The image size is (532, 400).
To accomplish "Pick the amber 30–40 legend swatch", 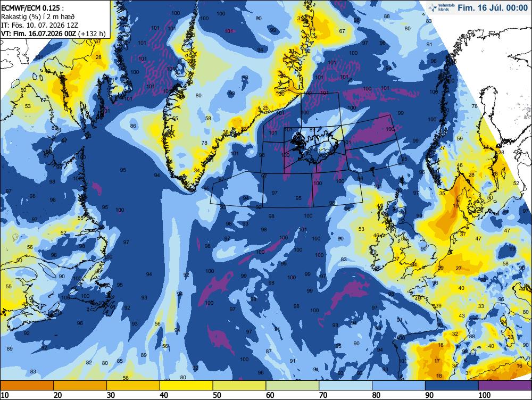I will [133, 386].
